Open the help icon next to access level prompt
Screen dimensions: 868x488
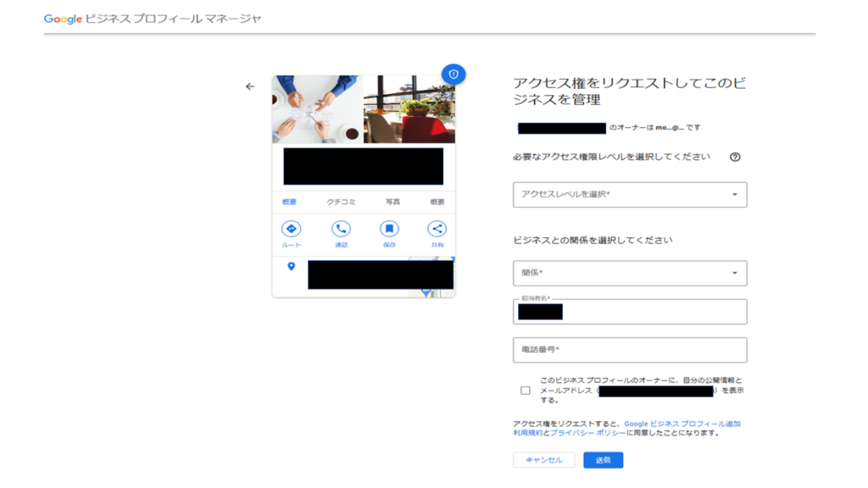(x=735, y=157)
